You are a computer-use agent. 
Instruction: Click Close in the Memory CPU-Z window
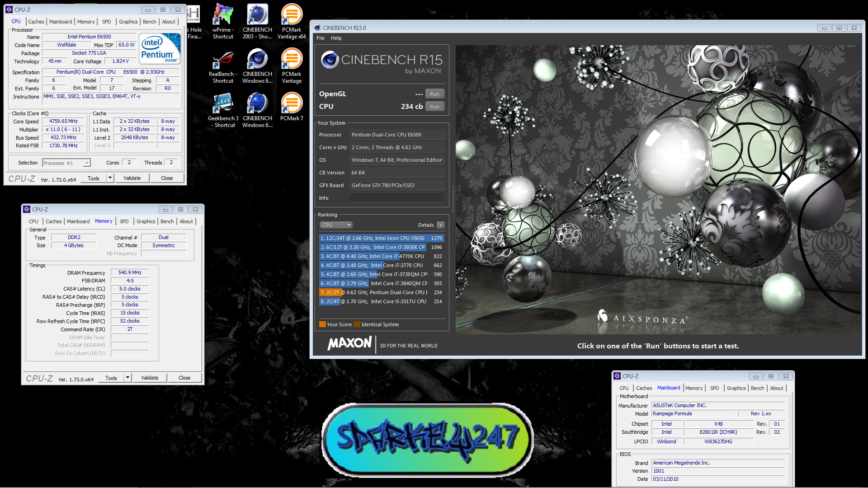(184, 378)
